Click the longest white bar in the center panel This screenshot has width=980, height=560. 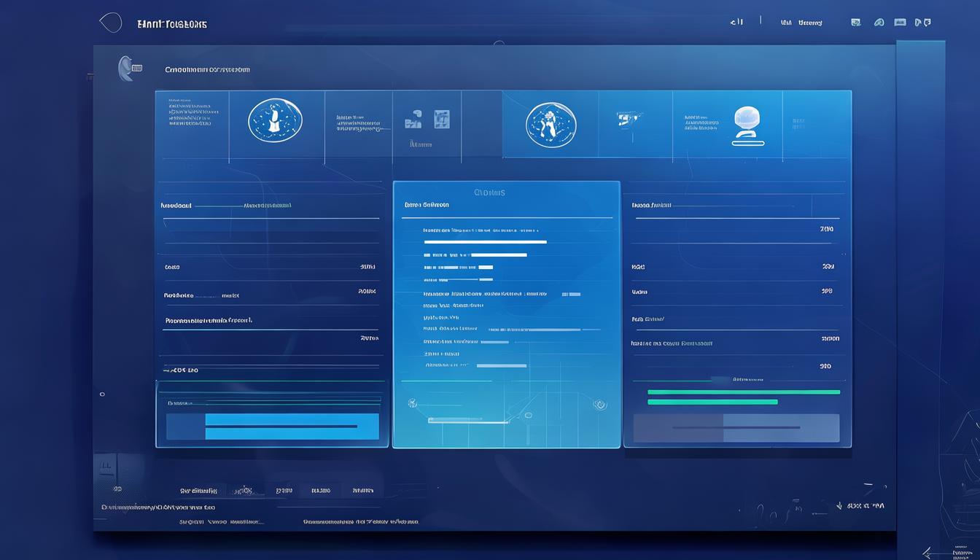pyautogui.click(x=485, y=241)
